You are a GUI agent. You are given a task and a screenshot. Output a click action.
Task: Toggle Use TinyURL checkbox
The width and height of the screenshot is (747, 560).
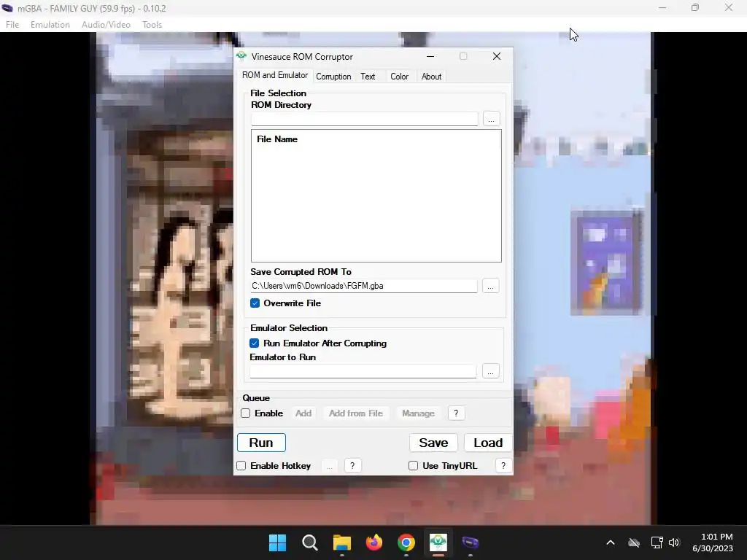point(413,466)
